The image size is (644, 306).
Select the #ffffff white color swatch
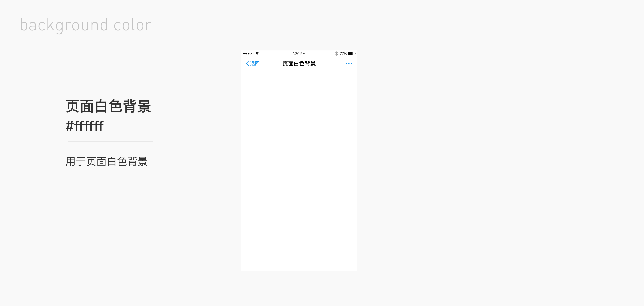299,164
